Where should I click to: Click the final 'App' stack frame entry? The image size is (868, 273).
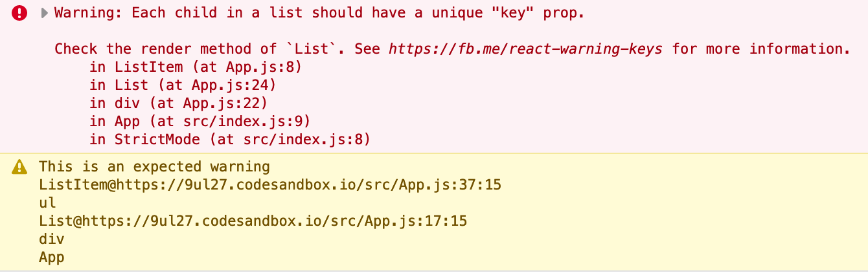(52, 257)
